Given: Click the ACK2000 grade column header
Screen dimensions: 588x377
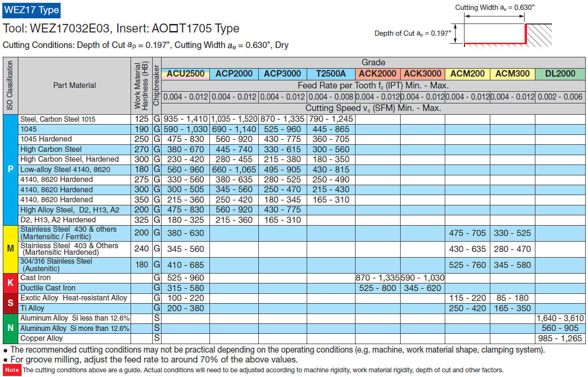Looking at the screenshot, I should pyautogui.click(x=377, y=73).
